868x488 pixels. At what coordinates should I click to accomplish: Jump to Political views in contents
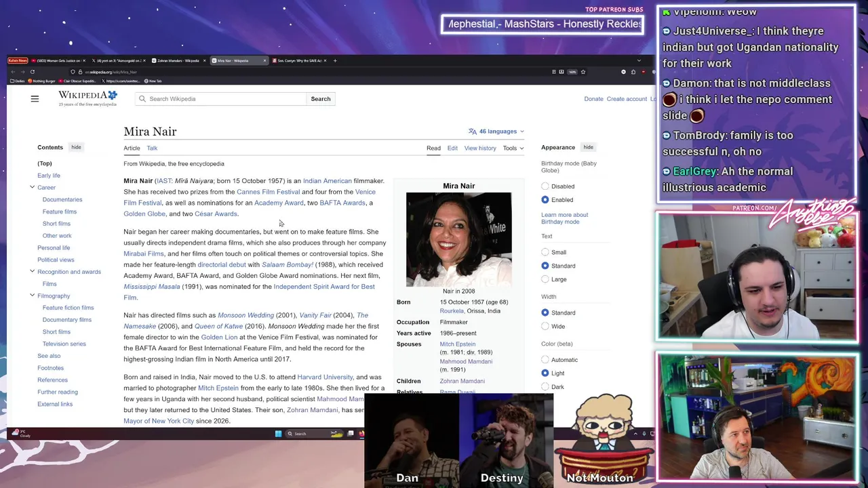tap(56, 260)
